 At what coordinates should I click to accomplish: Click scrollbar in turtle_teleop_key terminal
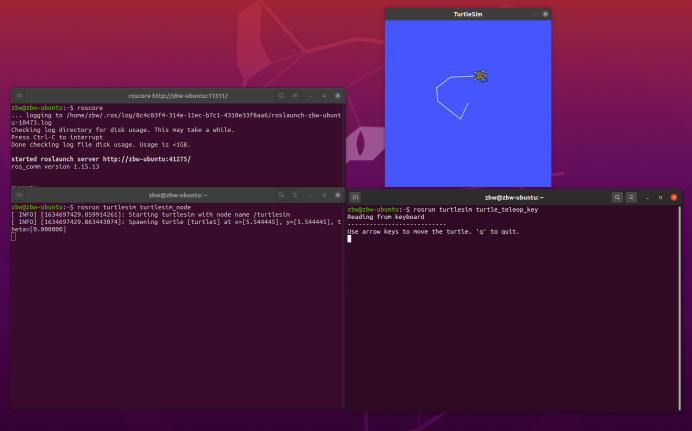[x=680, y=308]
